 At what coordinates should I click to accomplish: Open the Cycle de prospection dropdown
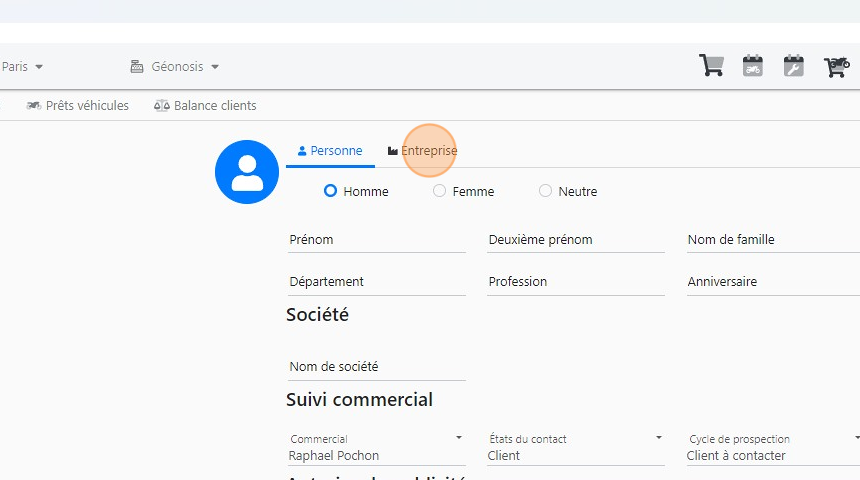(773, 448)
